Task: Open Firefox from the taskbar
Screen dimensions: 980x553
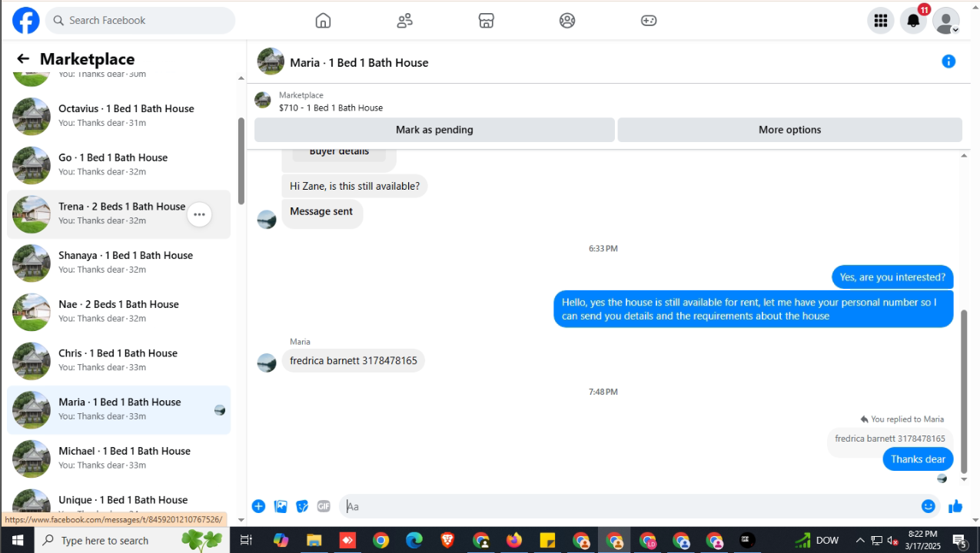Action: click(x=513, y=541)
